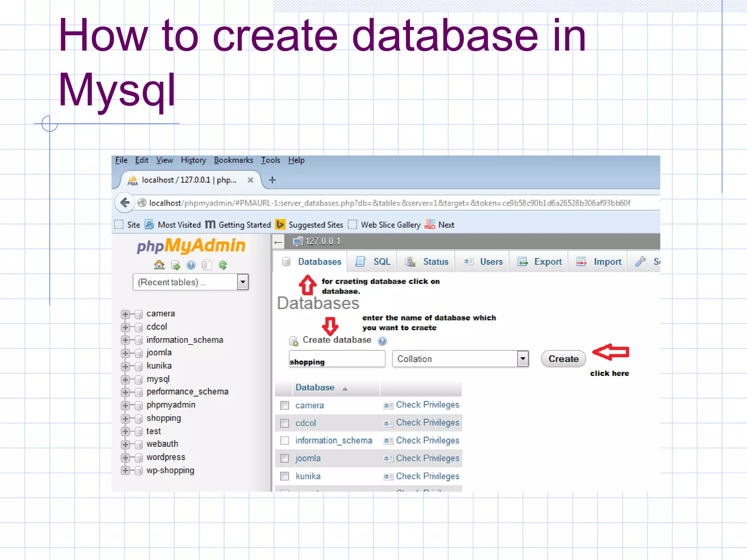Click the database name input field
The image size is (747, 560).
point(337,359)
